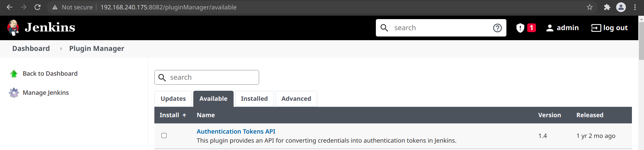Expand the Dashboard breadcrumb chevron
Viewport: 644px width, 150px height.
61,49
